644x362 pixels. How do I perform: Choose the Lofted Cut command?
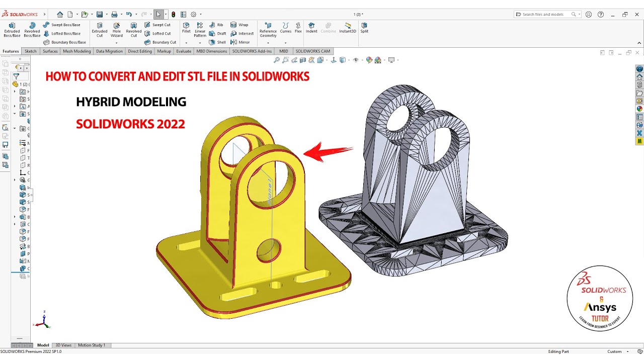coord(157,34)
